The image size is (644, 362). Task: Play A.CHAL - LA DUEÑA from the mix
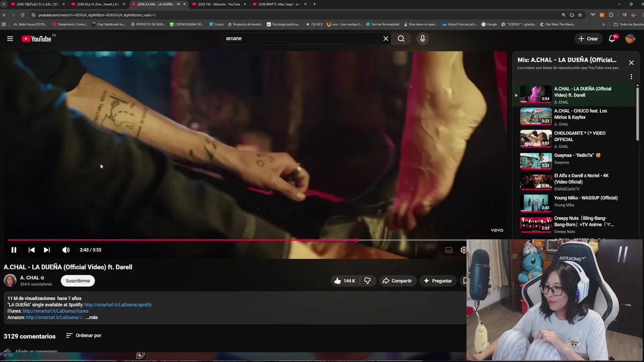(574, 95)
